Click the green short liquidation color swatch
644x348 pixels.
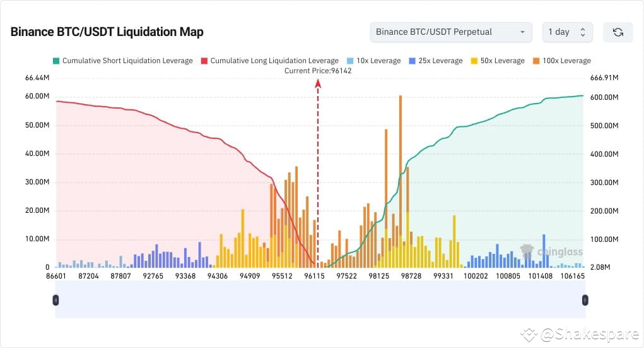click(x=56, y=61)
